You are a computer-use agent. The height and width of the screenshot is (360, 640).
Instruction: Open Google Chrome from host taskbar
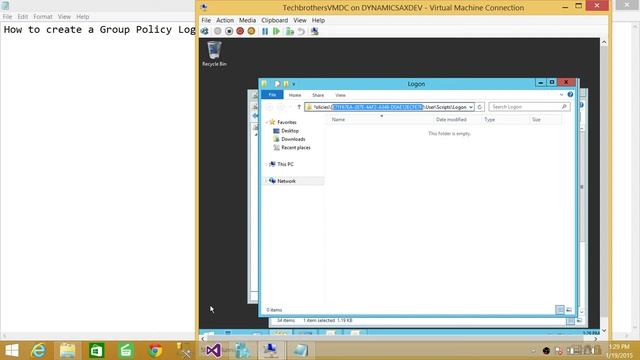pos(155,351)
